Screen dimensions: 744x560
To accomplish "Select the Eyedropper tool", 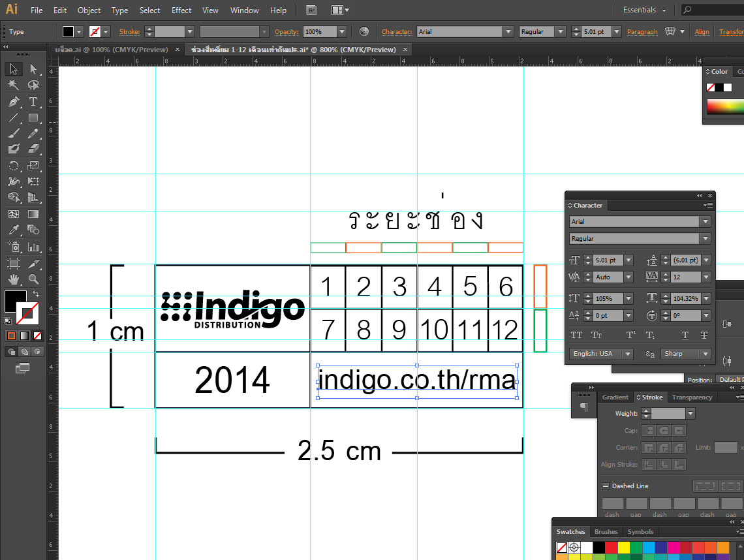I will pos(13,230).
